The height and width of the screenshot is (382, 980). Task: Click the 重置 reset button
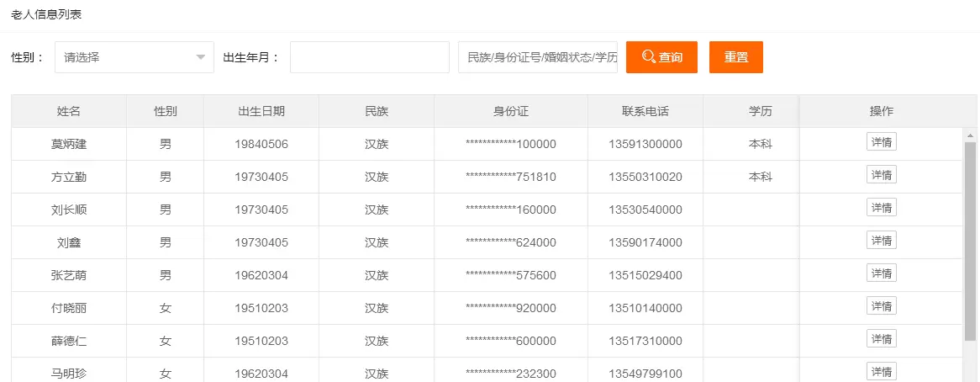735,57
